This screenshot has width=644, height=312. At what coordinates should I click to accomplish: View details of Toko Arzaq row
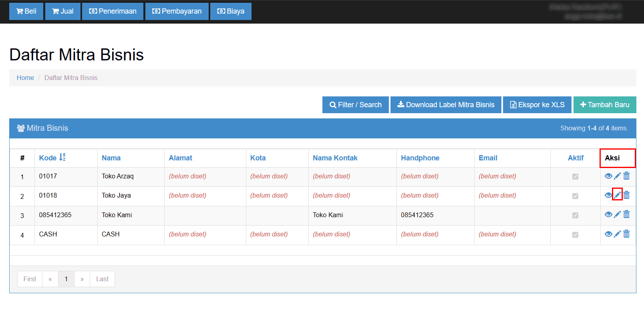tap(608, 176)
